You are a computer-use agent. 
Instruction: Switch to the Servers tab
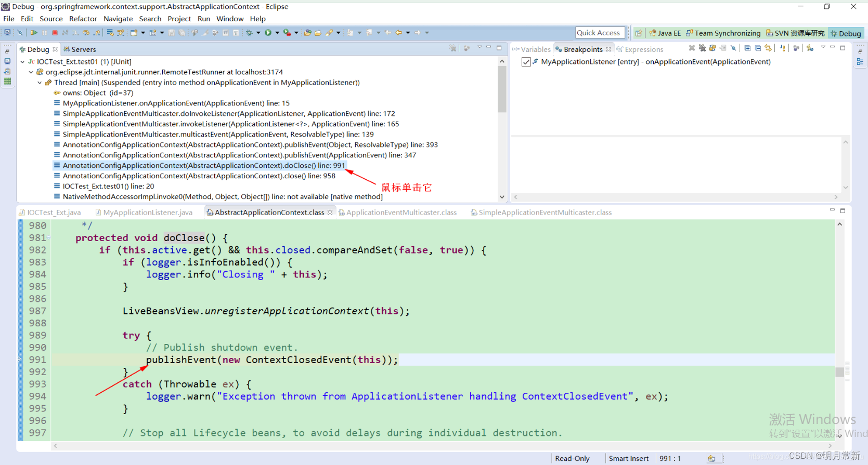coord(80,49)
